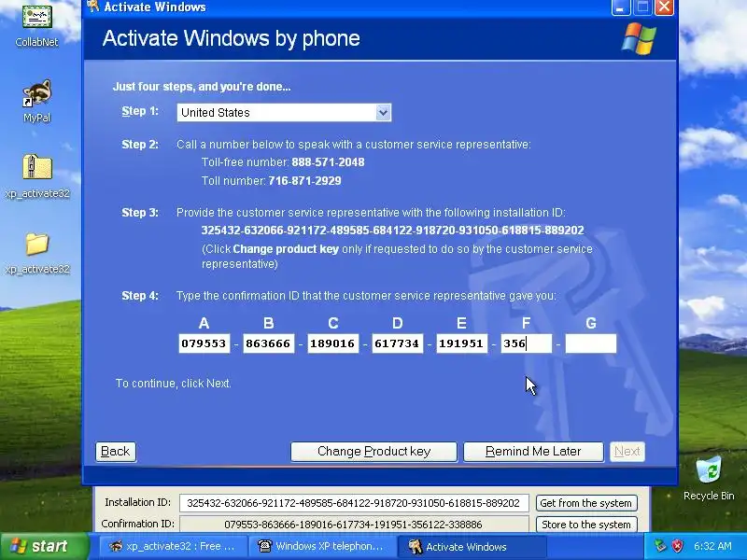The height and width of the screenshot is (560, 747).
Task: Switch to xp_activate32 browser taskbar item
Action: (173, 546)
